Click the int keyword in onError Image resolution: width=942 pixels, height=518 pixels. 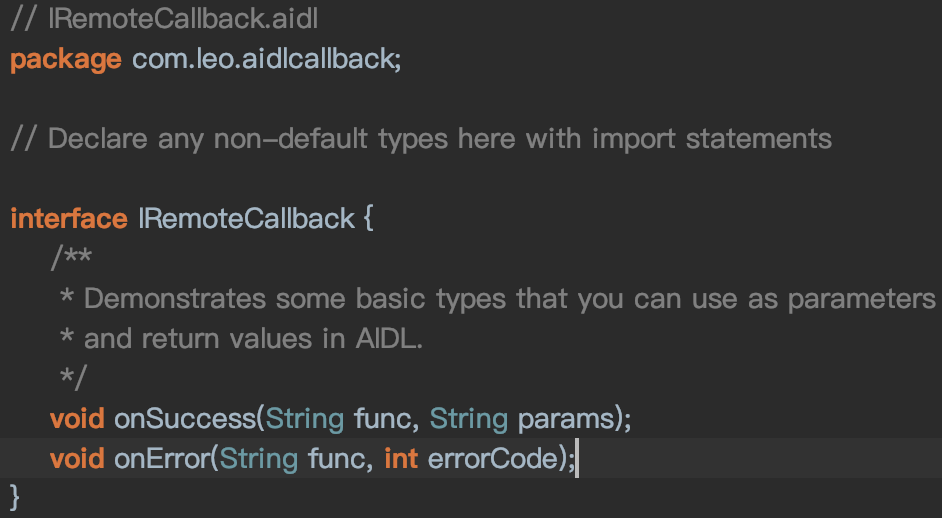pyautogui.click(x=401, y=458)
